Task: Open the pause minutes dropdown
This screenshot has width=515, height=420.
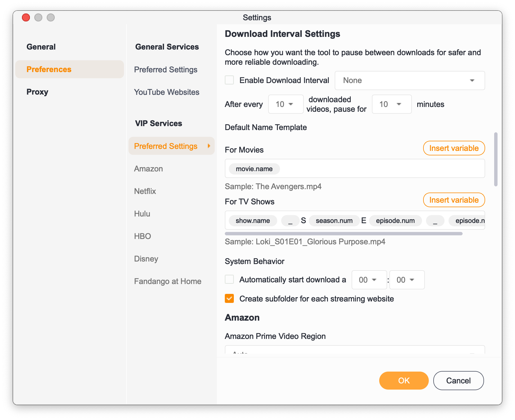Action: click(391, 104)
